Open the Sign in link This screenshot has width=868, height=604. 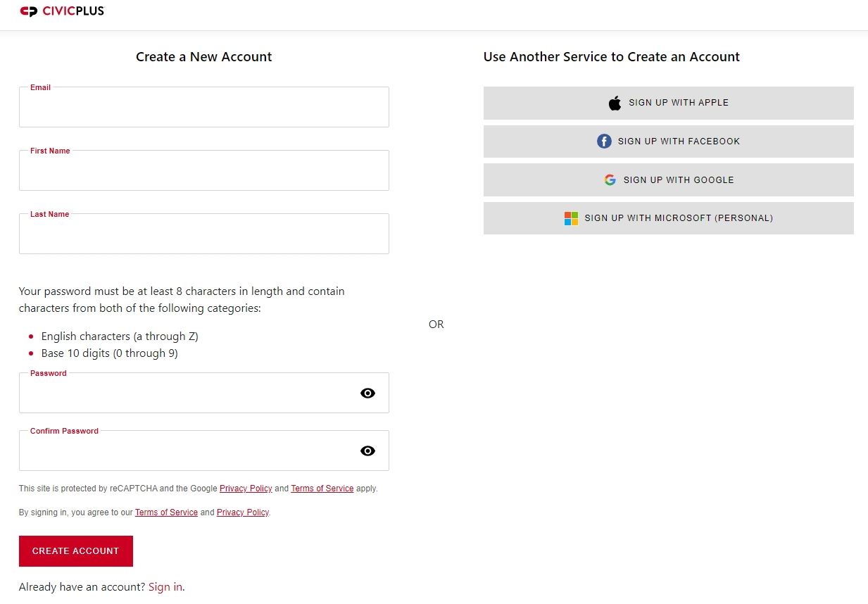pyautogui.click(x=165, y=586)
